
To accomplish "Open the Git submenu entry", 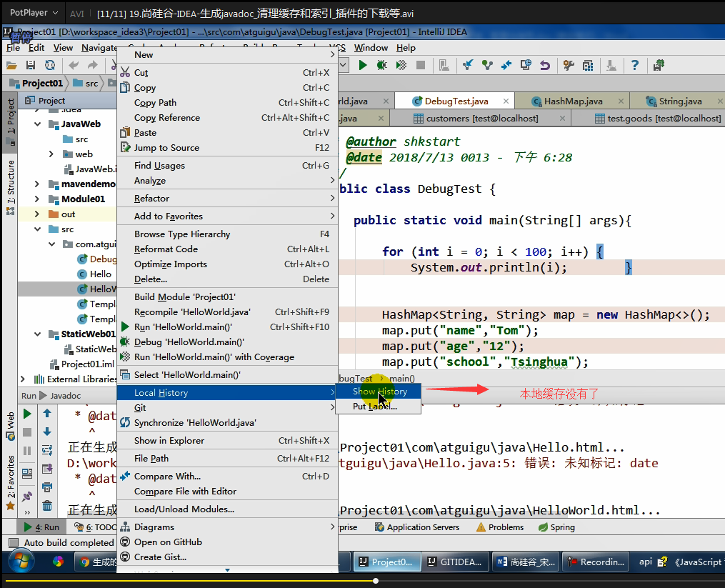I will click(x=227, y=407).
